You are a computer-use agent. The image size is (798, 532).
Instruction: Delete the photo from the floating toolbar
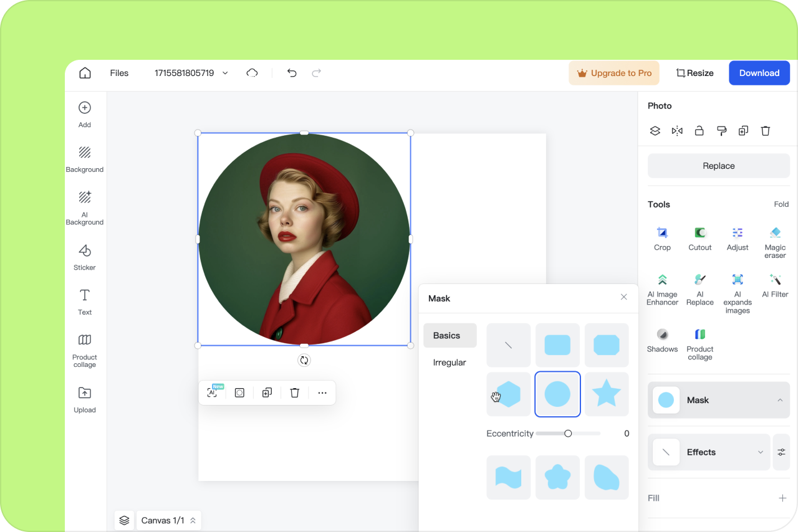click(295, 392)
